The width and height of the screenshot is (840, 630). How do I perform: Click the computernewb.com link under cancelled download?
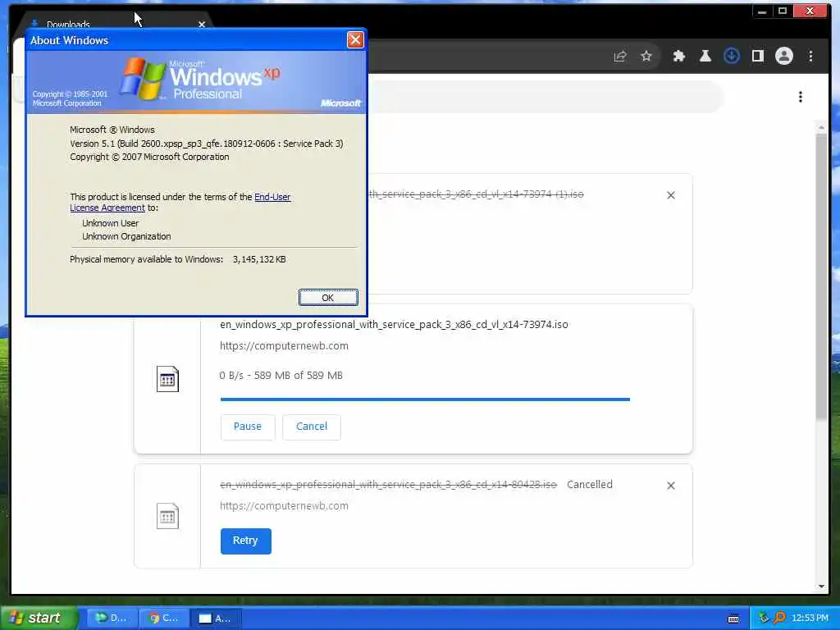coord(284,506)
